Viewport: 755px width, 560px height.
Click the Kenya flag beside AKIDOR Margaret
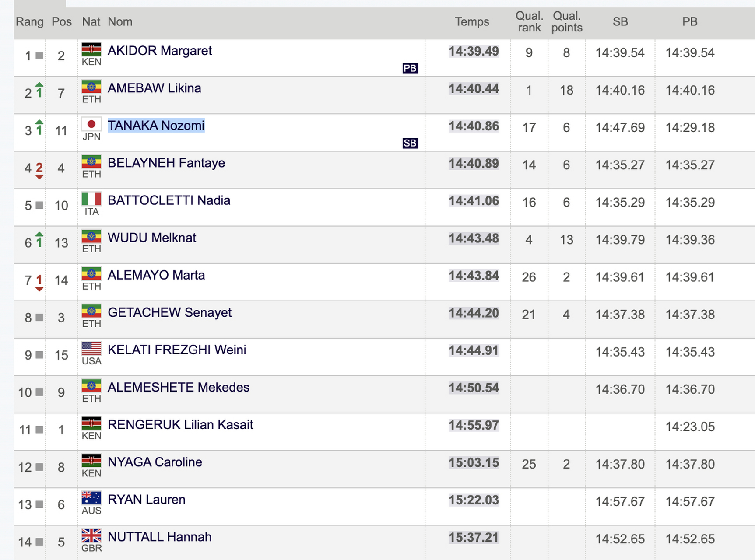(x=91, y=49)
